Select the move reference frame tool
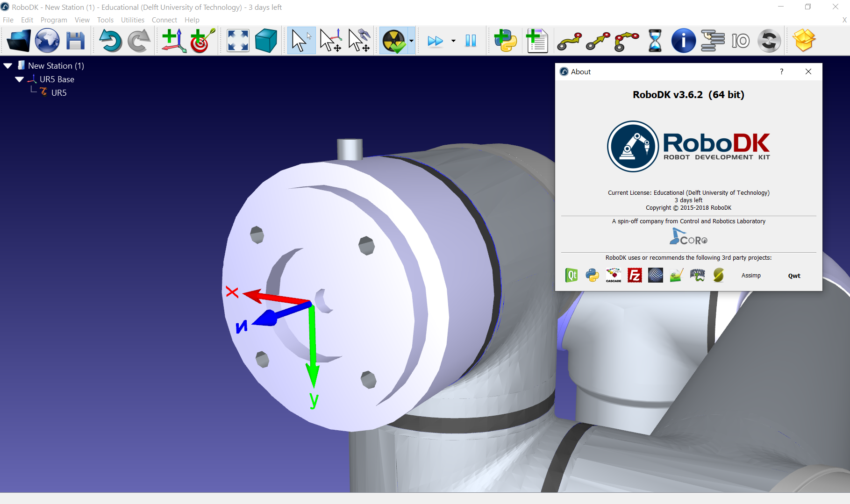Viewport: 850px width, 504px height. pos(331,41)
